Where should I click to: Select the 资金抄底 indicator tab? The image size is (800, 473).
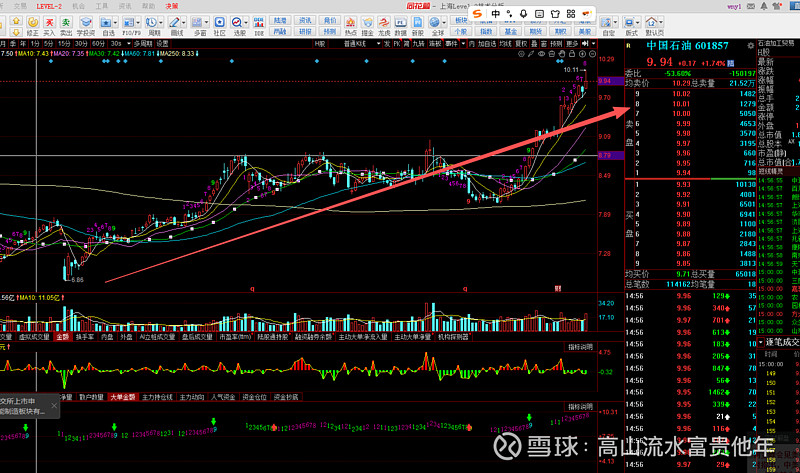286,397
